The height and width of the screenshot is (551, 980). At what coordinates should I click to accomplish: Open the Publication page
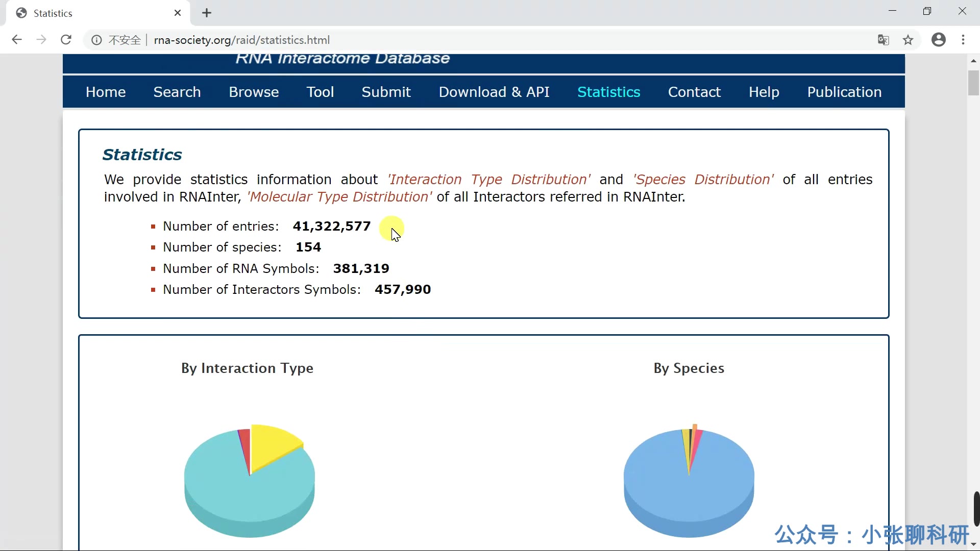coord(844,92)
